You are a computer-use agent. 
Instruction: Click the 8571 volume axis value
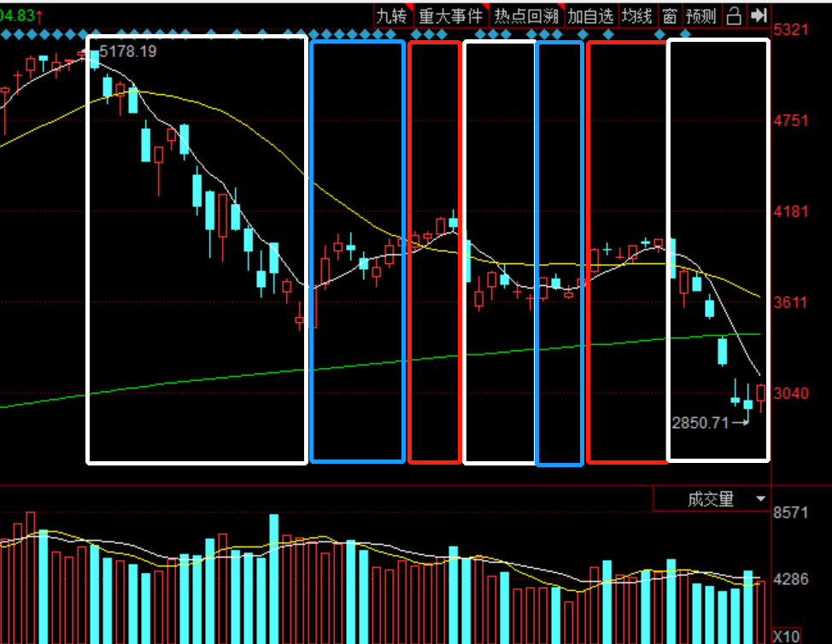pyautogui.click(x=791, y=512)
